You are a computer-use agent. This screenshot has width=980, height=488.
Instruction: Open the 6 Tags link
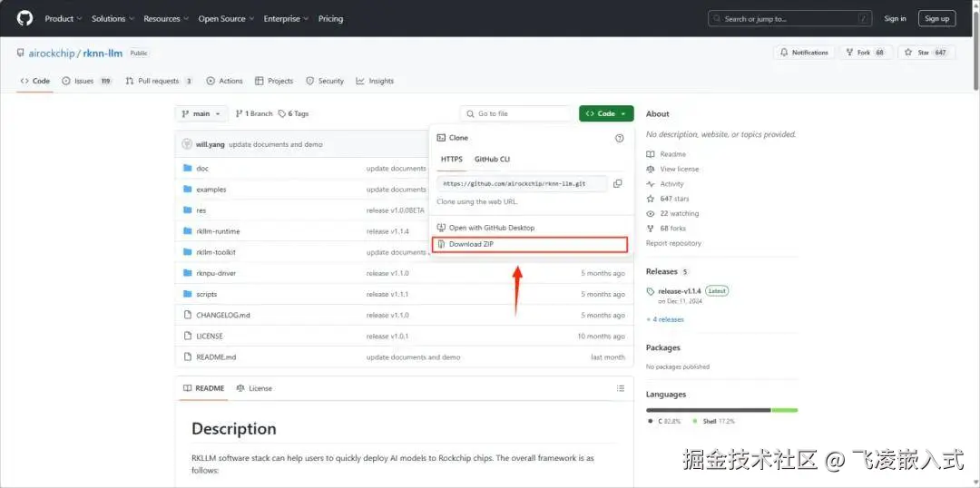point(294,113)
